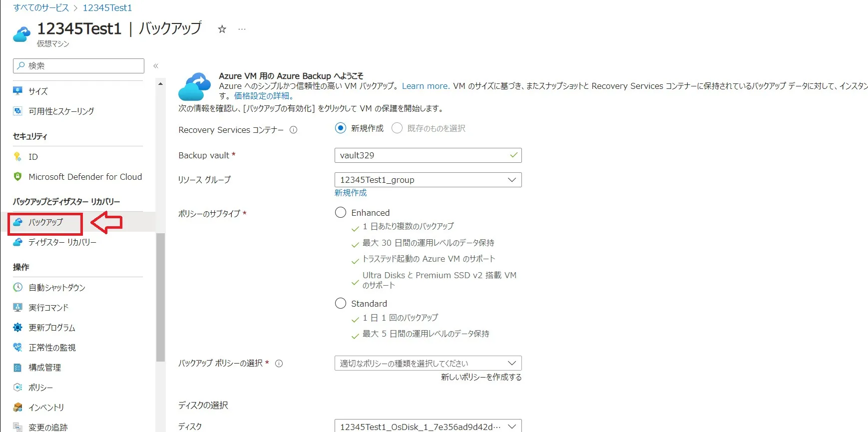Click text 最大 5 日間の運用レベルのデータ保持
This screenshot has height=432, width=868.
[x=426, y=334]
